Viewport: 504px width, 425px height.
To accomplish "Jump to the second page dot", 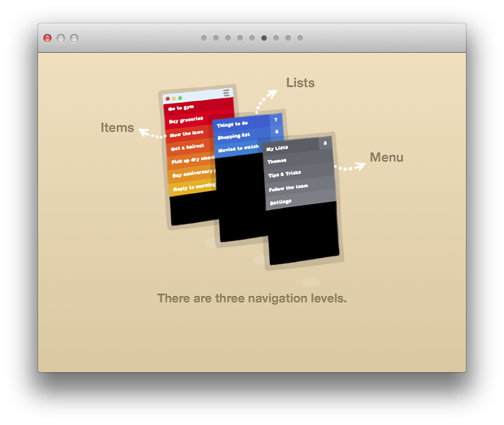I will point(216,38).
